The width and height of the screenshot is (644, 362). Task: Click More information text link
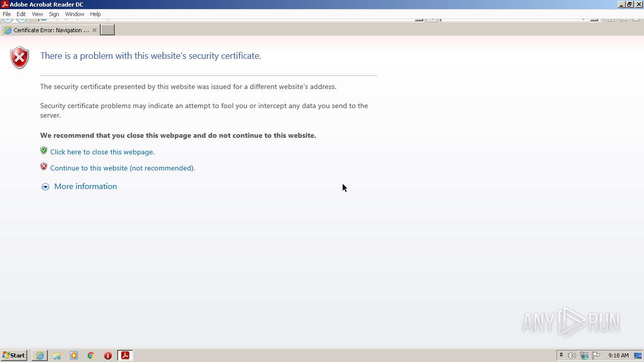click(x=86, y=187)
